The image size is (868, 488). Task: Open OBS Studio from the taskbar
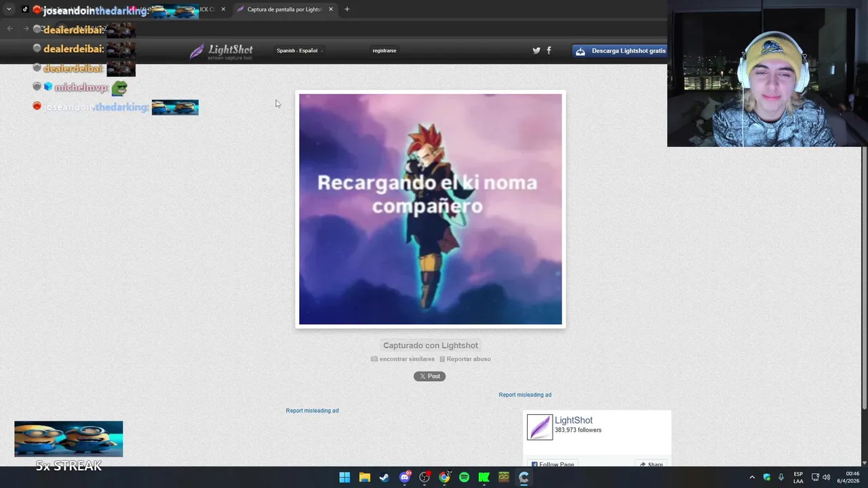(x=425, y=477)
